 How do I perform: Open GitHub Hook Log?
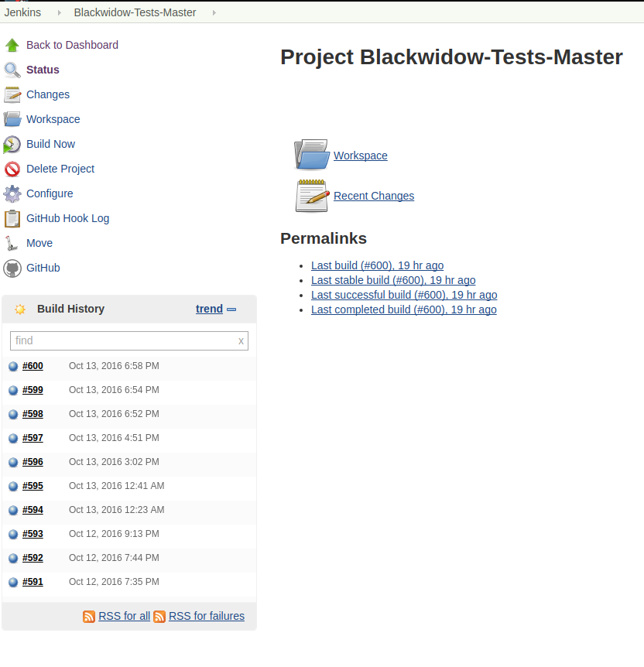(67, 218)
